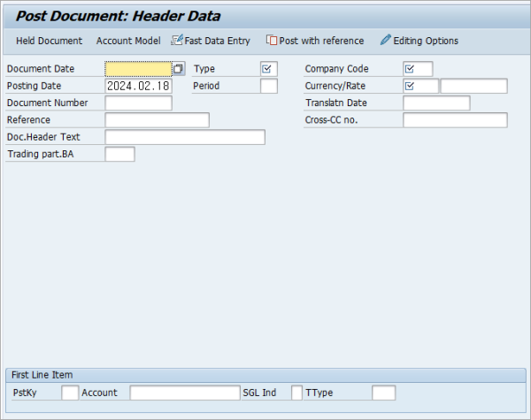Click the Post with reference label

[321, 41]
